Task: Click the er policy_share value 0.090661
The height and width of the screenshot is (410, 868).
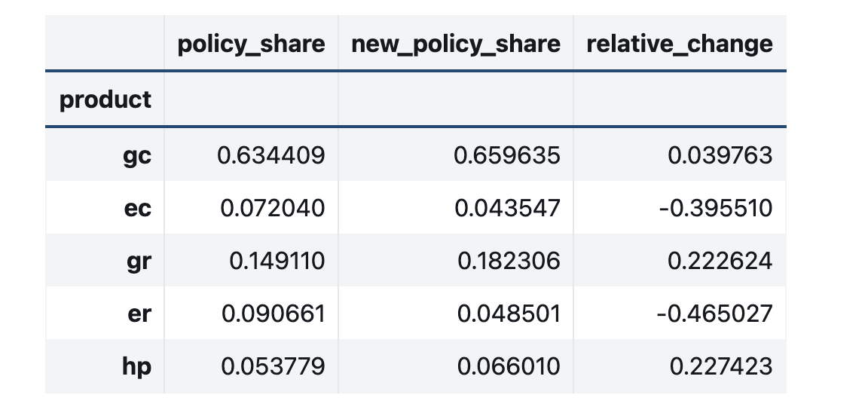Action: pos(273,314)
